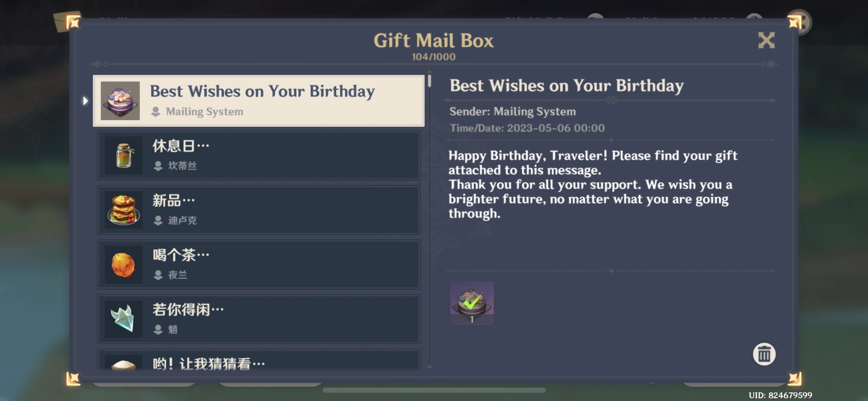The height and width of the screenshot is (401, 868).
Task: Click the mail list scrollbar thumb
Action: [x=429, y=81]
